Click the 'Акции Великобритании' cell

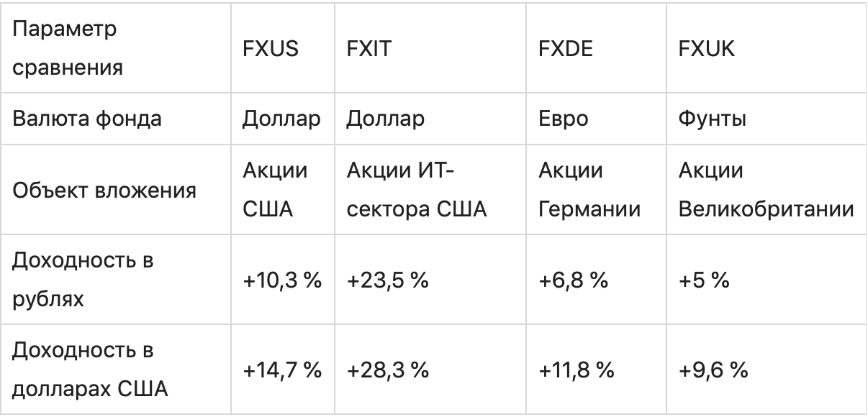[x=767, y=191]
